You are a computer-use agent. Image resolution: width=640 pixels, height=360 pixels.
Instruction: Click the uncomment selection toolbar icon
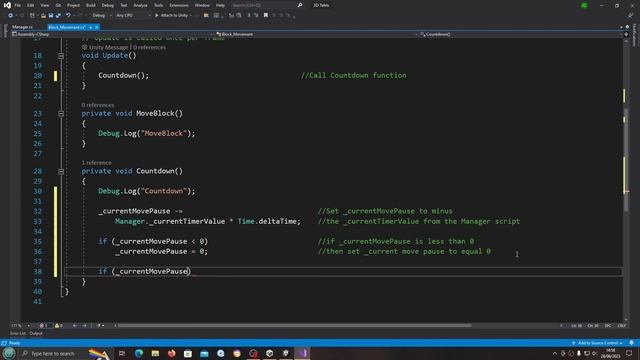tap(256, 16)
